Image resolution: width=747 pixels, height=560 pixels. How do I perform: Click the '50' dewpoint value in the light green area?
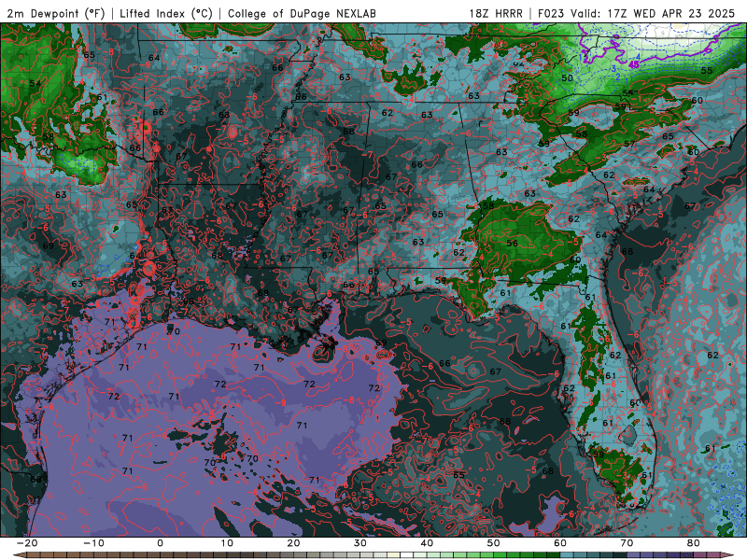point(567,77)
